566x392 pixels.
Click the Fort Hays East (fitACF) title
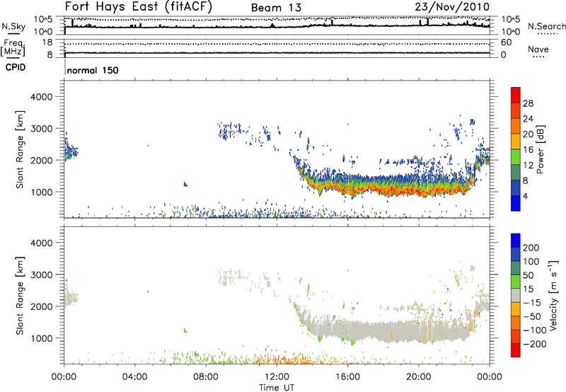[138, 7]
